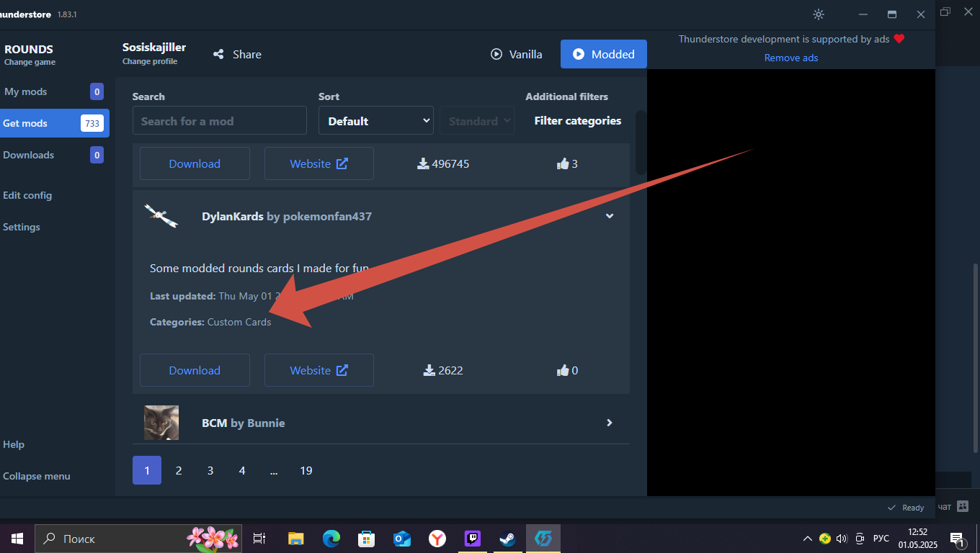Open Website for the mod with 496745 downloads
The width and height of the screenshot is (980, 553).
(319, 163)
